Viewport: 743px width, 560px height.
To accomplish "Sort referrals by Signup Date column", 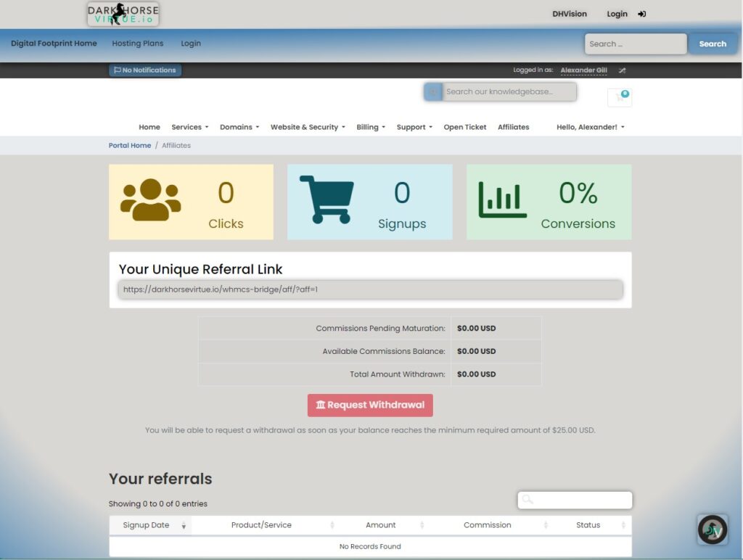I will (x=150, y=525).
